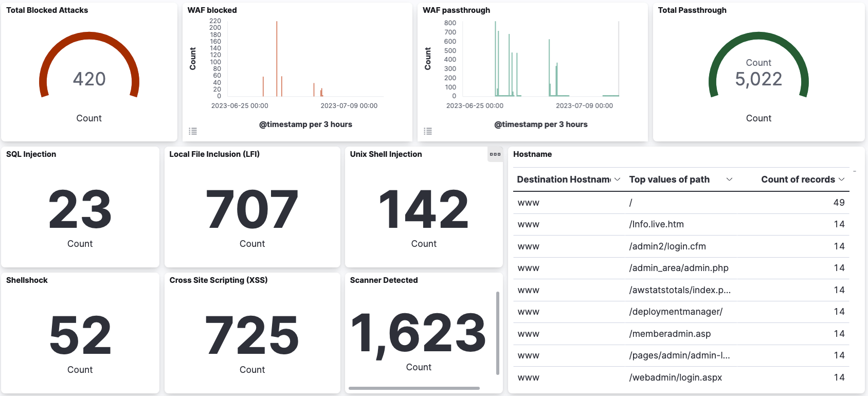Click the record count 49 for root path
Image resolution: width=868 pixels, height=396 pixels.
839,203
